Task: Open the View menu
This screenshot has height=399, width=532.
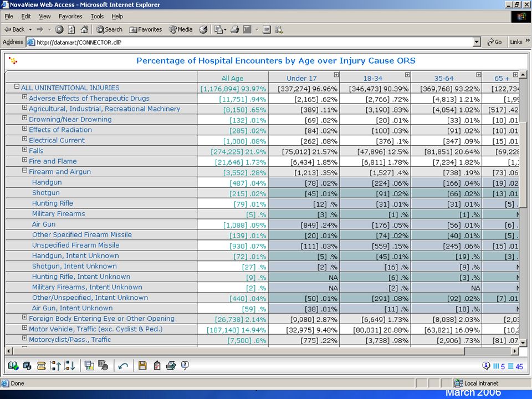Action: pyautogui.click(x=44, y=16)
